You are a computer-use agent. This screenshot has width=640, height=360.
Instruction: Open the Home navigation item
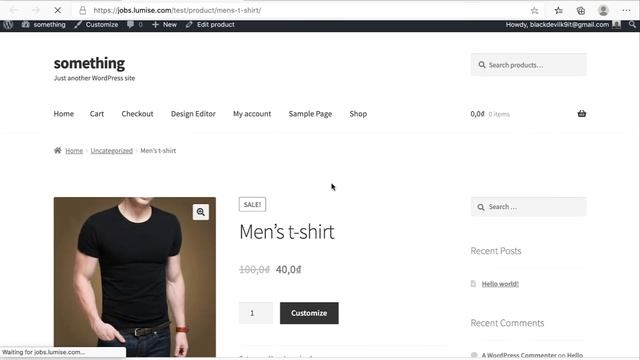(64, 114)
